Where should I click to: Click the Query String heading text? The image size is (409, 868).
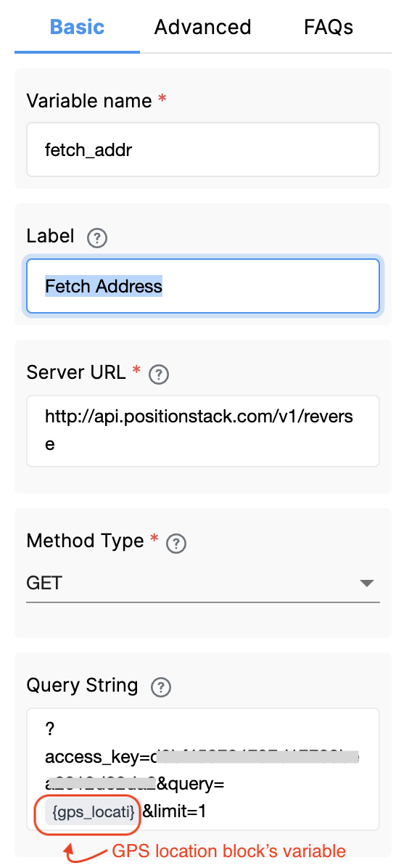coord(82,686)
